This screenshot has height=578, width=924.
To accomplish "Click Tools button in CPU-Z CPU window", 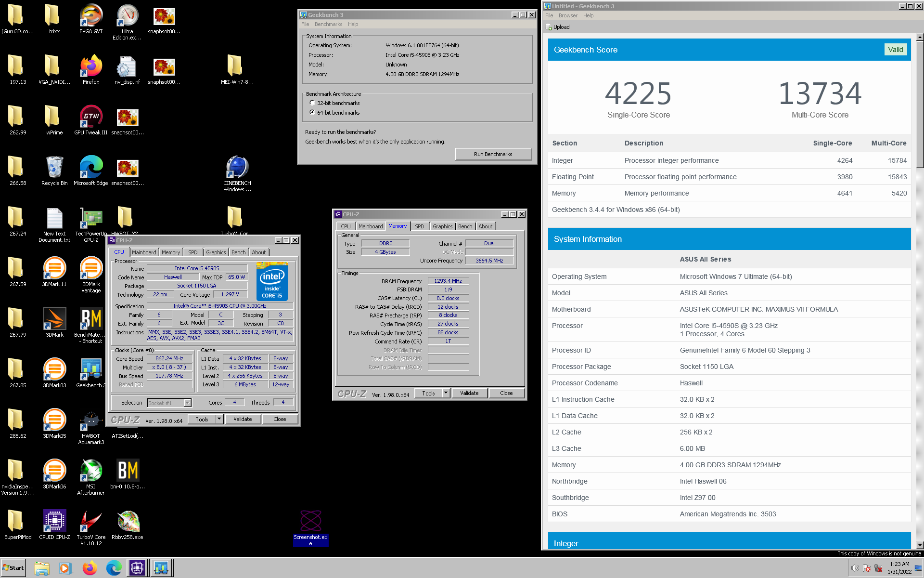I will [x=202, y=420].
